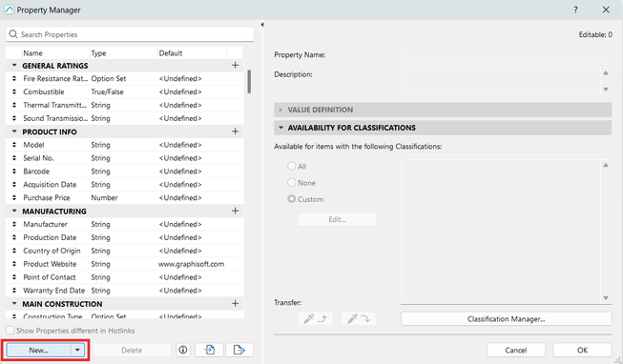Enable Show Properties different in Hotlinks
Screen dimensions: 623x364
(10, 331)
